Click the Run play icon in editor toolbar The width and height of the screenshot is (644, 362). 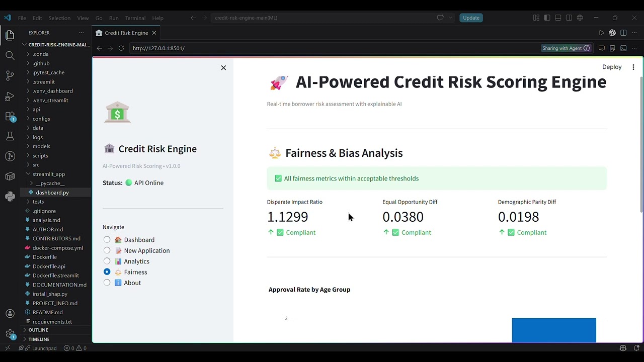[601, 33]
